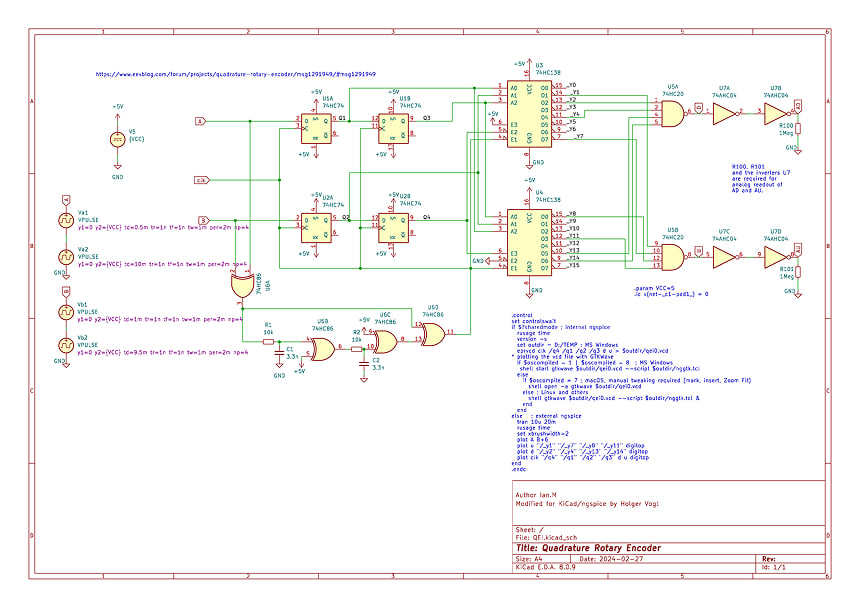Open the eevblog forum URL link
Image resolution: width=860 pixels, height=608 pixels.
(x=235, y=74)
